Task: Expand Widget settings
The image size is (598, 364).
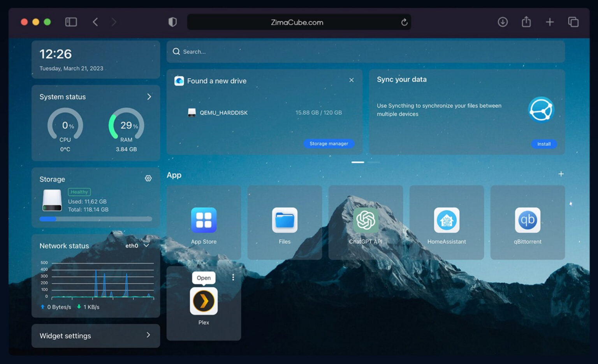Action: (148, 335)
